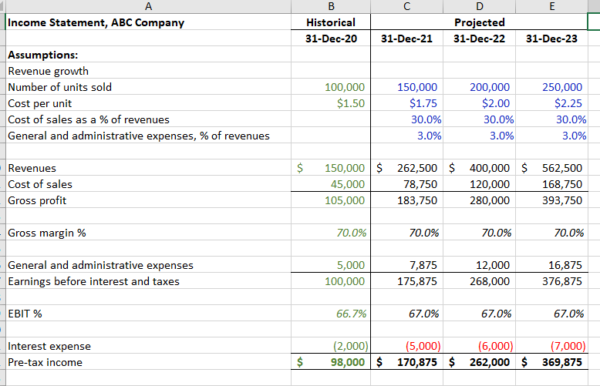Click the 'Historical' header cell

click(331, 22)
